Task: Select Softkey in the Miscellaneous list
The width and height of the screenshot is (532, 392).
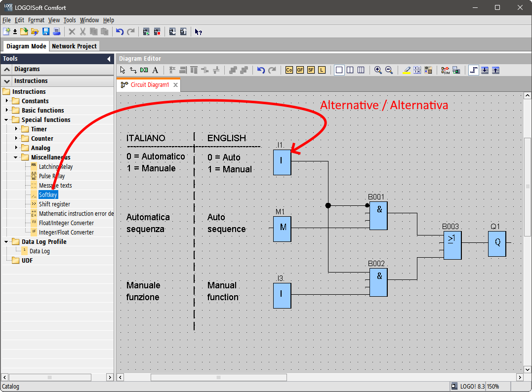Action: point(48,195)
